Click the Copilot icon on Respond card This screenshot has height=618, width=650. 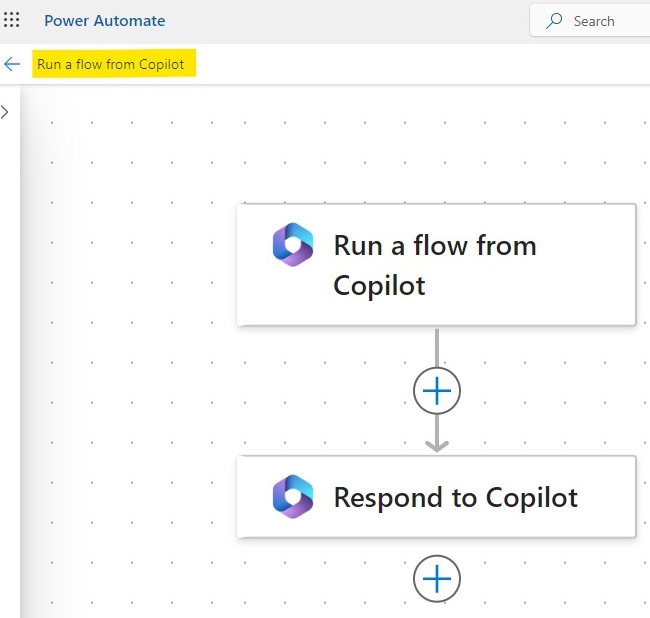coord(293,496)
